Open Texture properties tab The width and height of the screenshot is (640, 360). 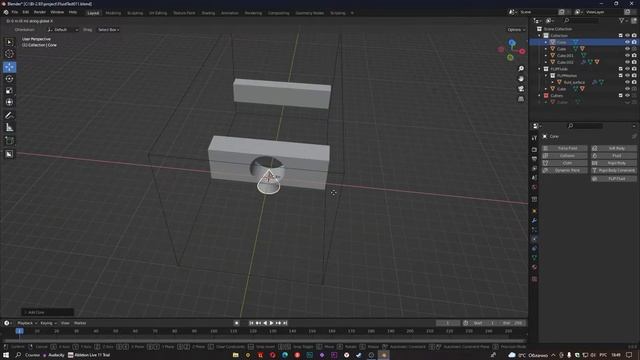click(x=534, y=279)
